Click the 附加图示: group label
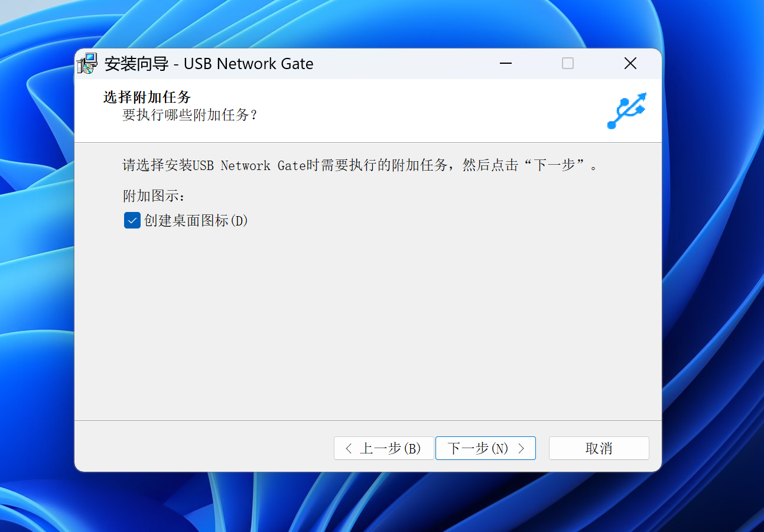This screenshot has height=532, width=764. point(154,196)
